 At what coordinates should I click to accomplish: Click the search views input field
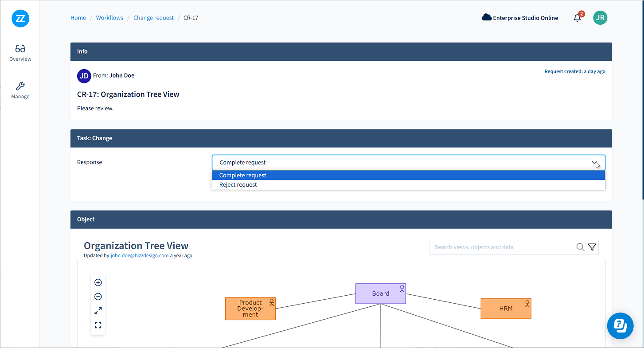[x=501, y=247]
